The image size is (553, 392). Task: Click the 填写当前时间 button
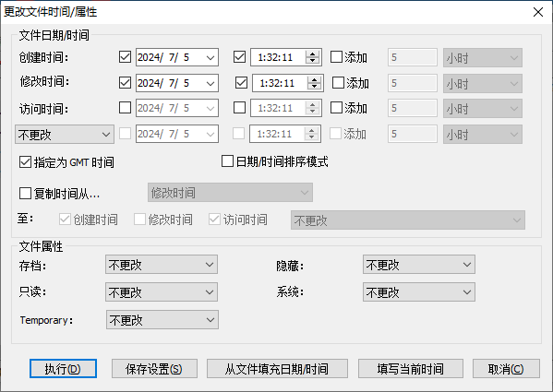pos(411,369)
